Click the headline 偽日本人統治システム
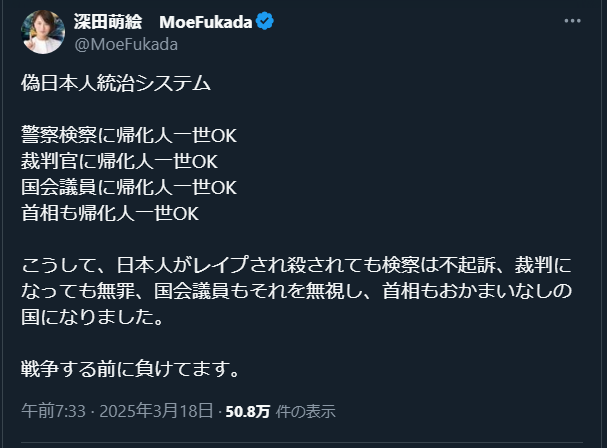Screen dimensions: 607x448 [116, 84]
